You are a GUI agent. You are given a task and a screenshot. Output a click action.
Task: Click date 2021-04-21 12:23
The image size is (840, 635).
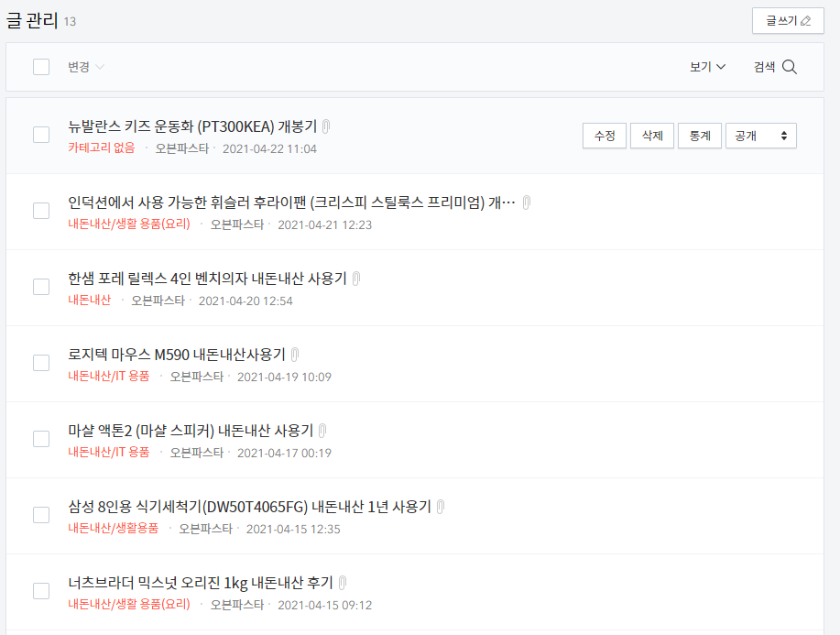pyautogui.click(x=324, y=225)
